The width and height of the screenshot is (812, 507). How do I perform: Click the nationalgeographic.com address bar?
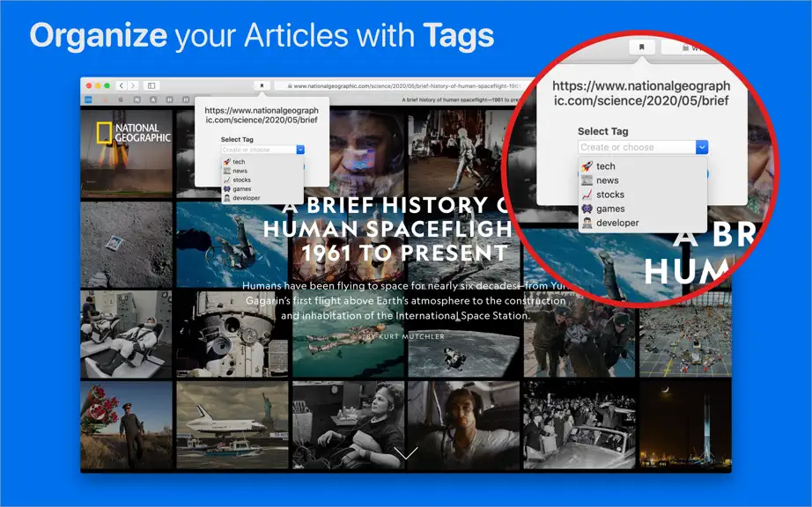tap(404, 86)
